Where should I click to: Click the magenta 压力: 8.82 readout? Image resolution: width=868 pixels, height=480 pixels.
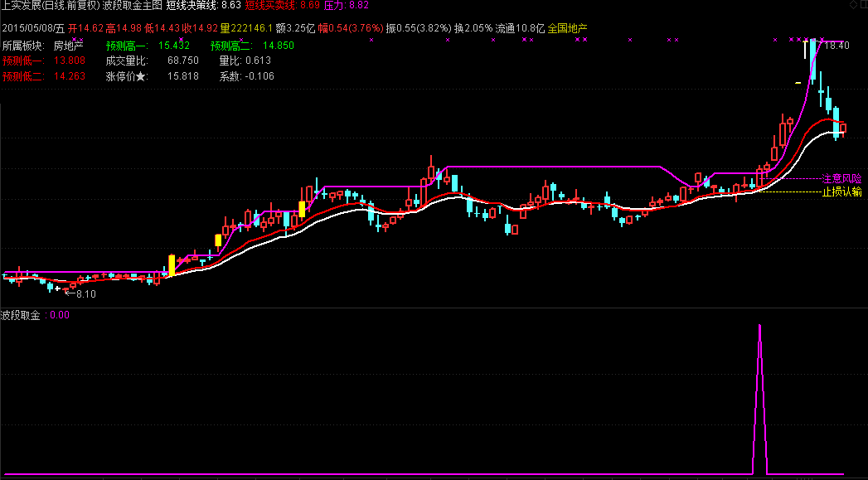click(x=347, y=6)
